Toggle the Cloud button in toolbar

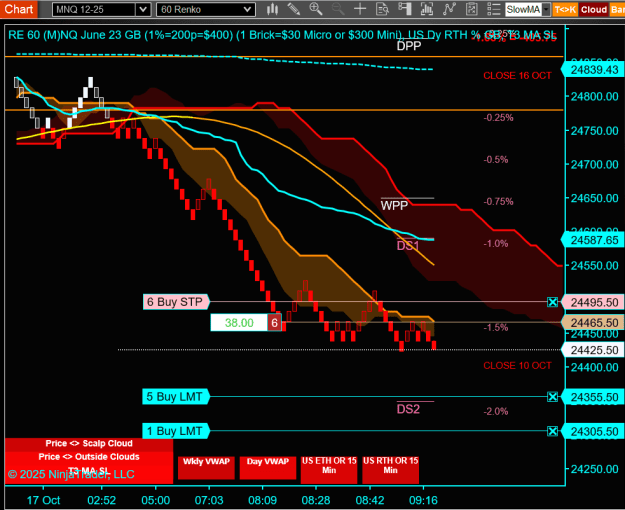coord(594,10)
